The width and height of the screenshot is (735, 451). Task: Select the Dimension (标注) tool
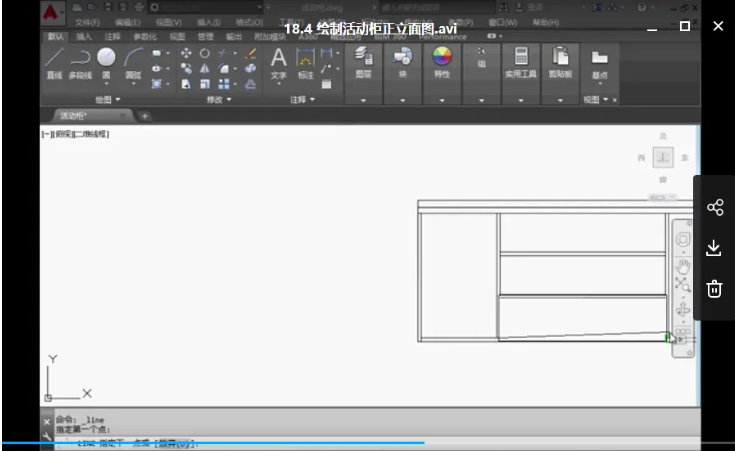[305, 63]
